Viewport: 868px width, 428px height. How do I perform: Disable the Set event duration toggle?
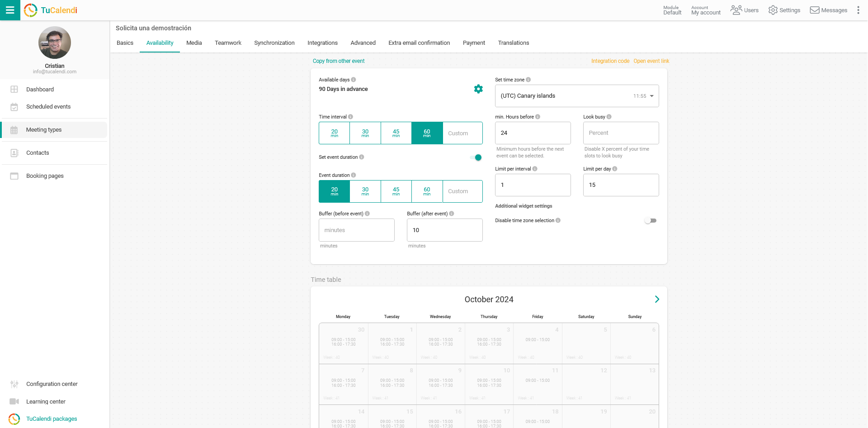click(x=476, y=157)
